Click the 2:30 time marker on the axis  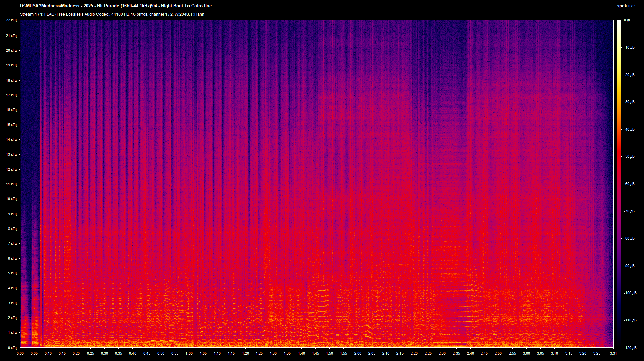click(442, 353)
